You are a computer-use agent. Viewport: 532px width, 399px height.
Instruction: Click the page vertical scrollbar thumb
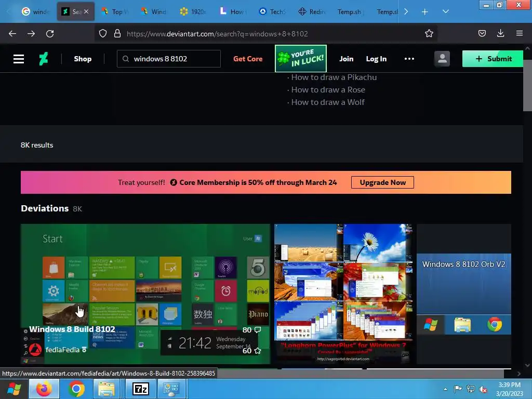(x=527, y=86)
